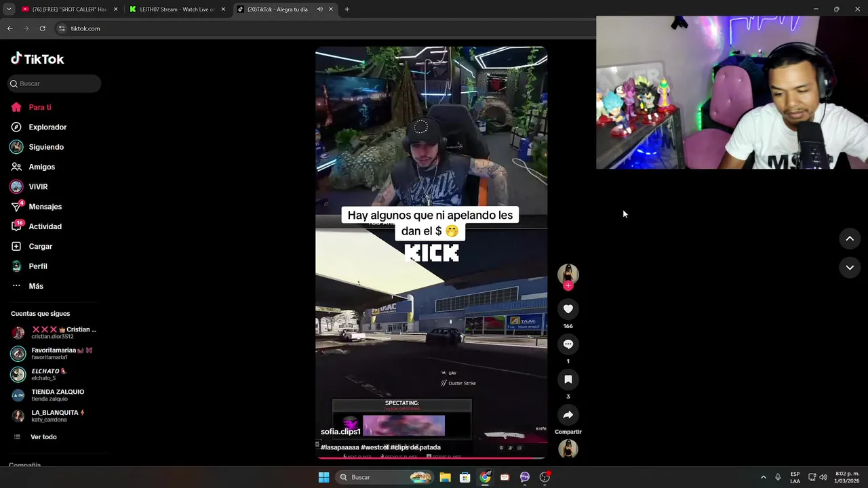The height and width of the screenshot is (488, 868).
Task: Open the spinning sound disc avatar
Action: point(568,449)
